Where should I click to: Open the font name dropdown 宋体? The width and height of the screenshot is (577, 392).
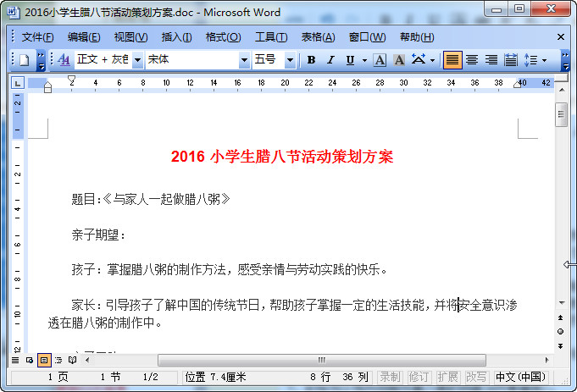(244, 59)
